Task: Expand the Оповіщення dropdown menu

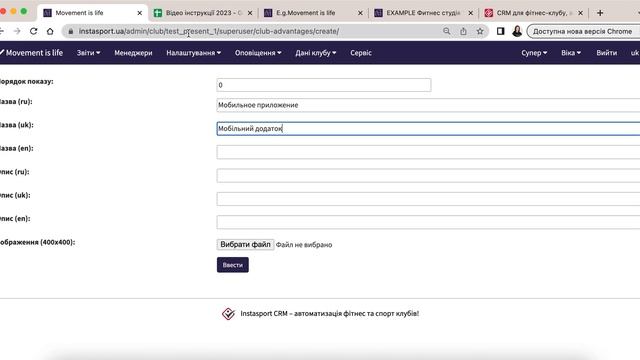Action: 258,53
